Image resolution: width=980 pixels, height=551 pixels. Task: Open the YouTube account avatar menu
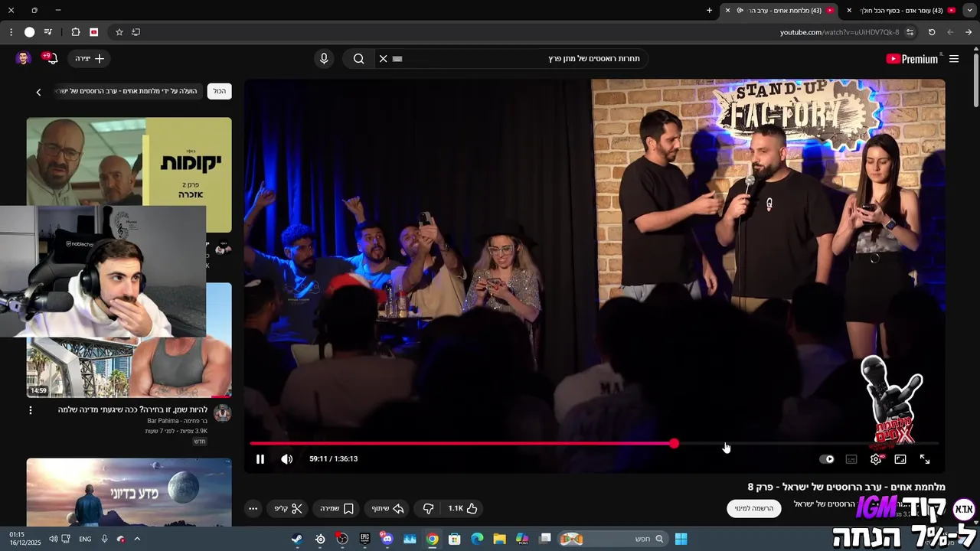click(x=23, y=59)
